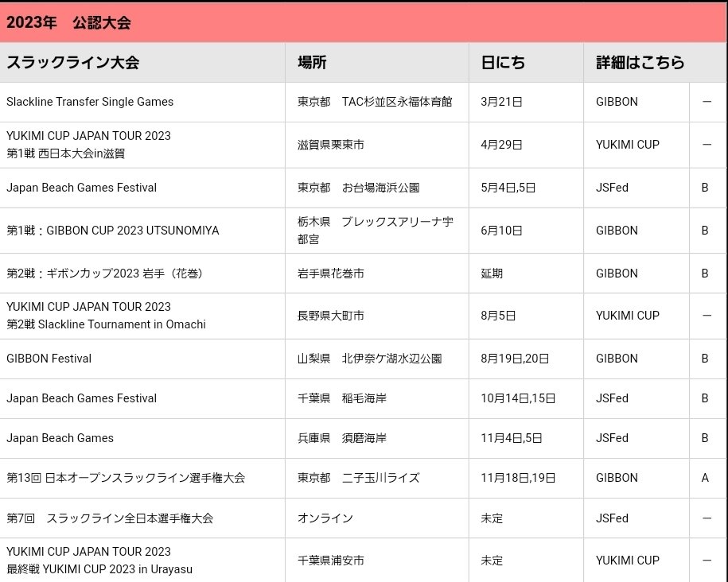
Task: Click grade B in 稲毛海岸 row
Action: pos(705,398)
